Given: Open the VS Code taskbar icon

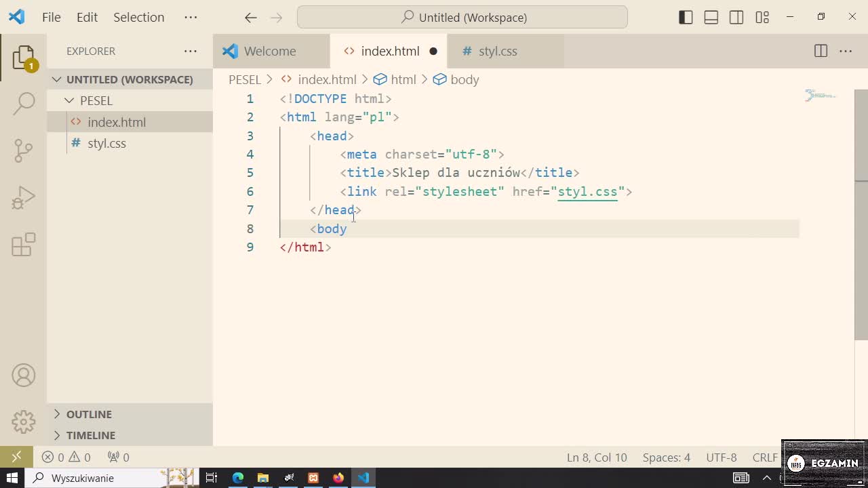Looking at the screenshot, I should click(363, 478).
